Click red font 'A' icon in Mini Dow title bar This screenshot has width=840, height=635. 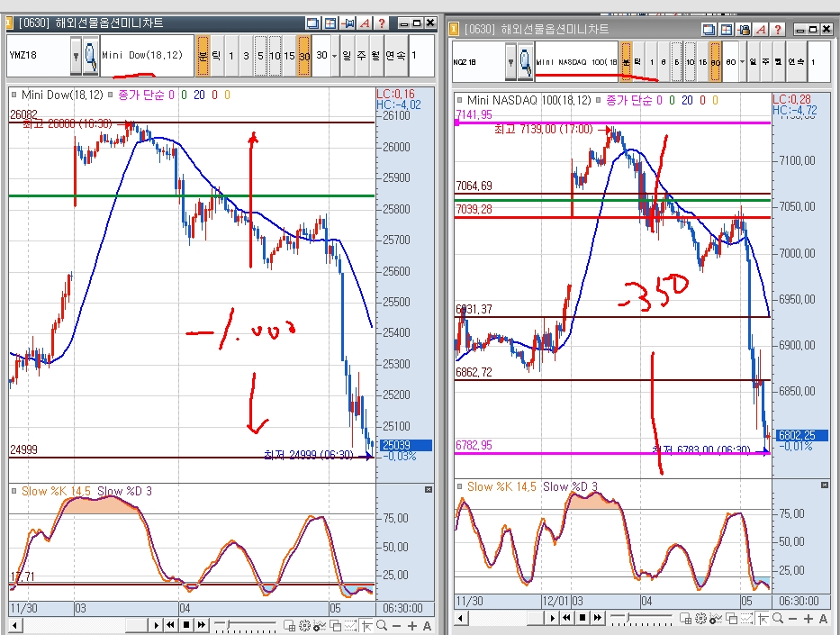366,23
